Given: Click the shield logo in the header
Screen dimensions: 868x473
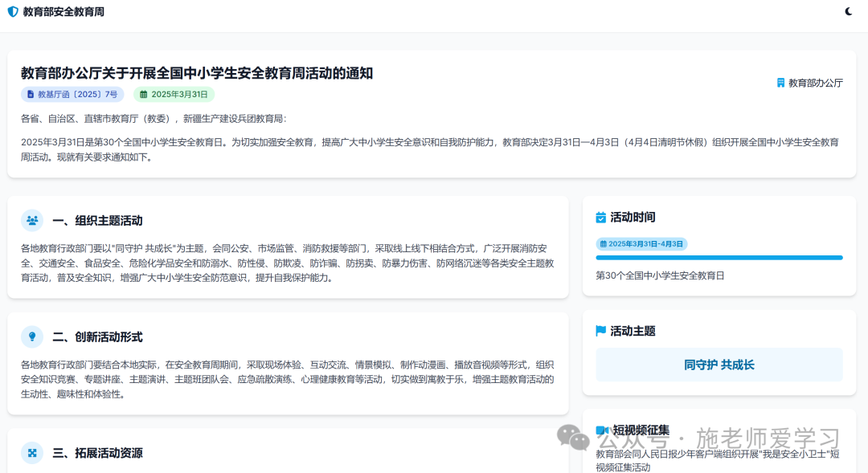Looking at the screenshot, I should (13, 11).
